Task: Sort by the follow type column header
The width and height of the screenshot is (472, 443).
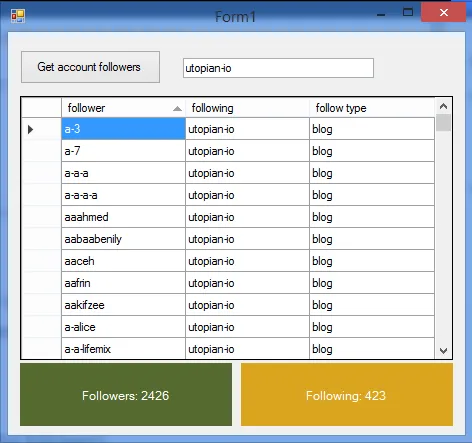Action: [x=372, y=108]
